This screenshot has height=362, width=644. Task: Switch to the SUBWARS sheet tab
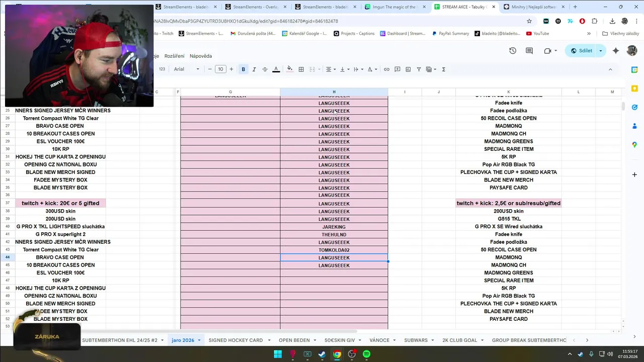(416, 340)
